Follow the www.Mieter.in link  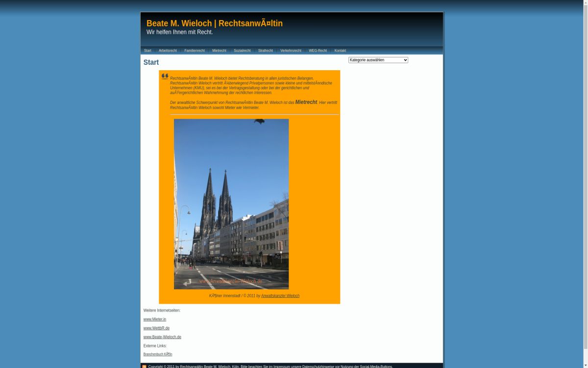[154, 319]
